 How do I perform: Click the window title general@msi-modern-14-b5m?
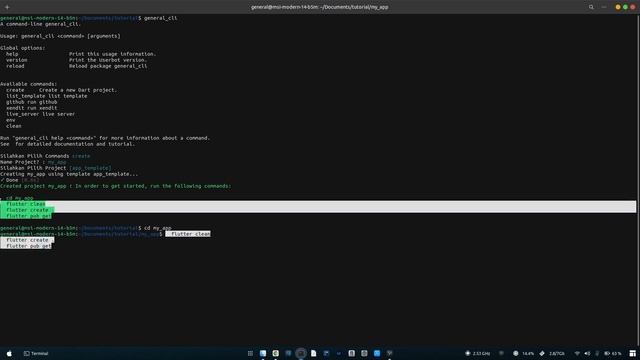pos(320,7)
